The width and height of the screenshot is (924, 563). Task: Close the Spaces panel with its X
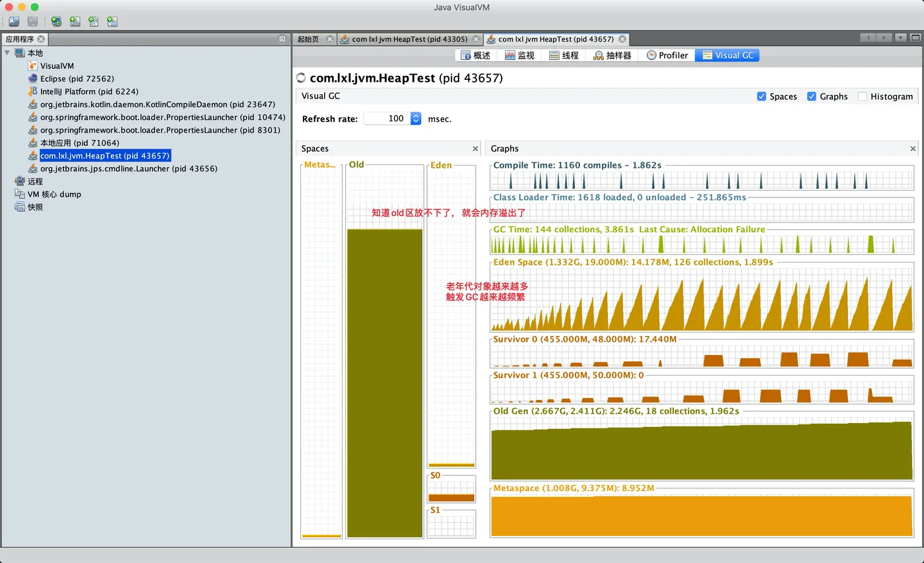pyautogui.click(x=475, y=149)
